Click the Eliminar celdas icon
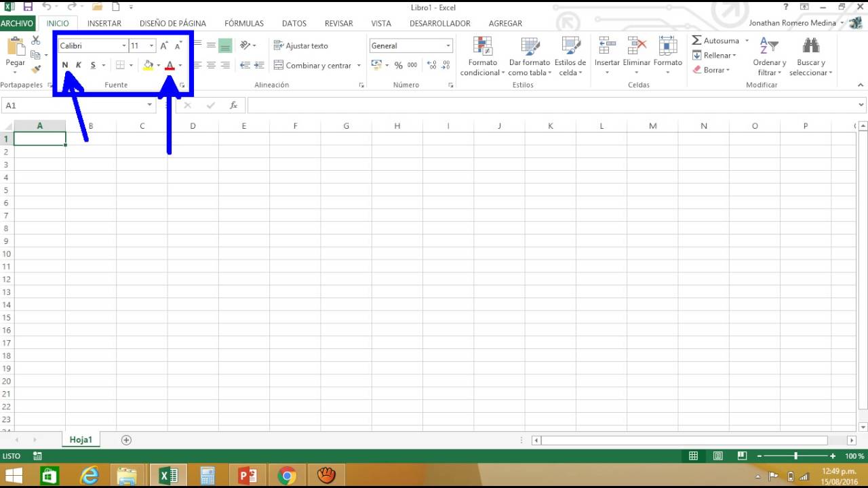 (x=636, y=46)
